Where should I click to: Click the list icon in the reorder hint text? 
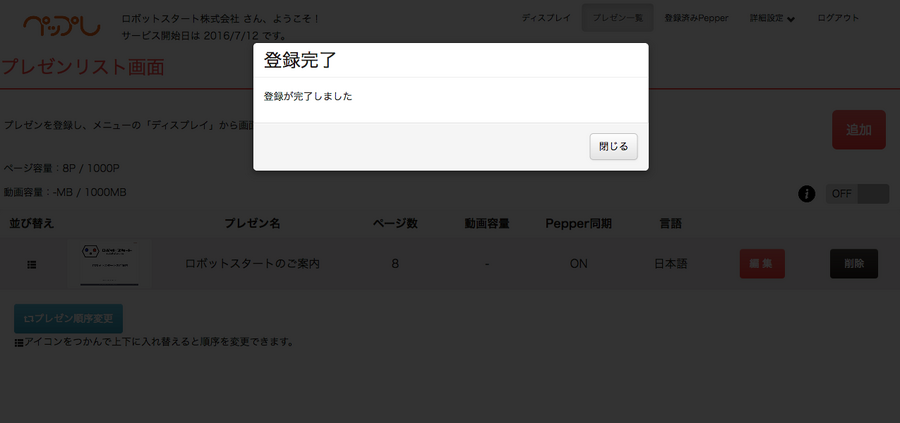tap(19, 342)
